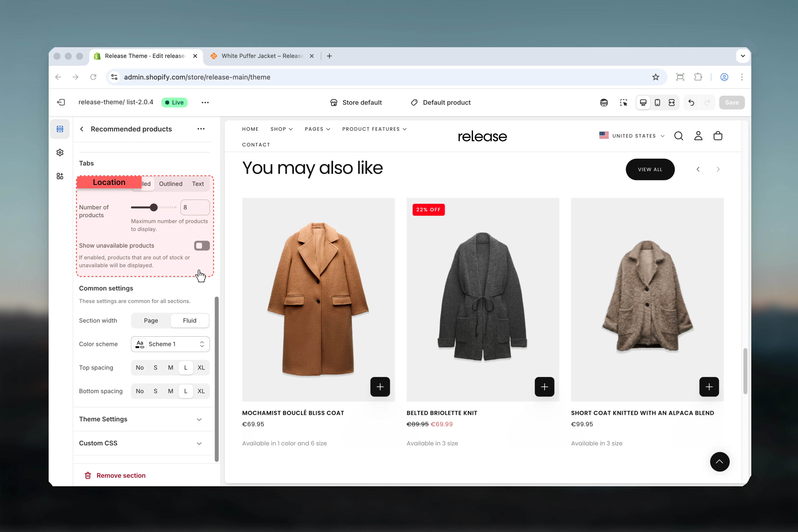Click the alpaca blend coat image

pyautogui.click(x=647, y=300)
